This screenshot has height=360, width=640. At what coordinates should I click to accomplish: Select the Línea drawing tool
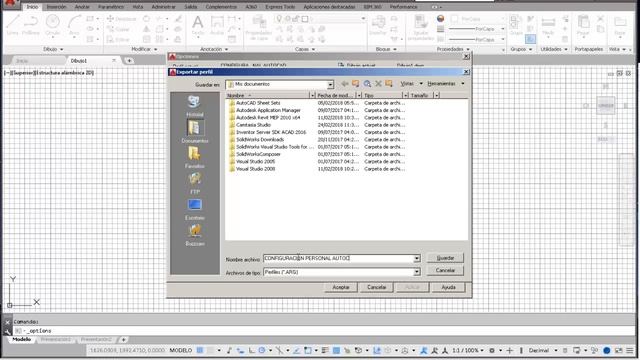[x=13, y=25]
